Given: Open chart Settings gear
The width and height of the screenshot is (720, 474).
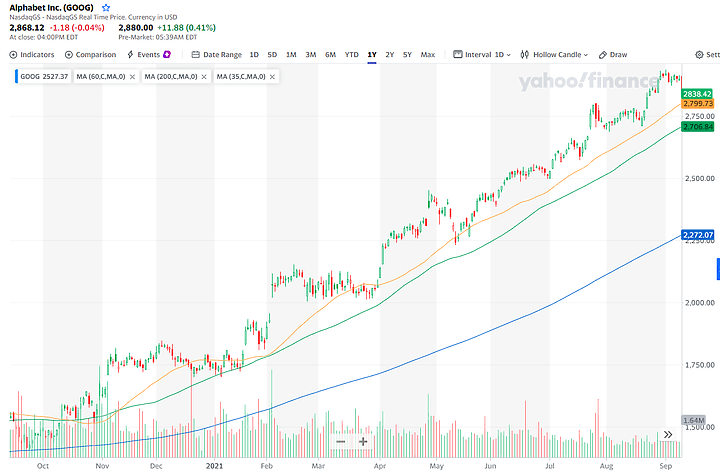Looking at the screenshot, I should (699, 55).
